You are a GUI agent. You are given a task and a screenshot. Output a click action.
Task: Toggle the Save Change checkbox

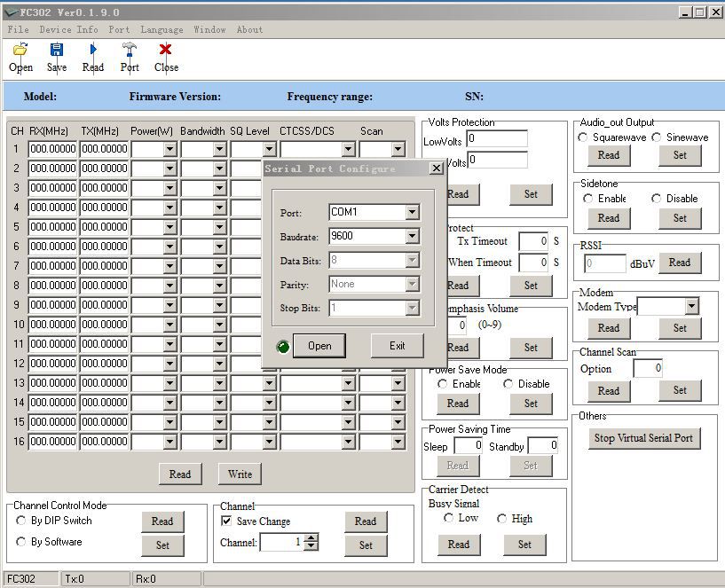226,521
